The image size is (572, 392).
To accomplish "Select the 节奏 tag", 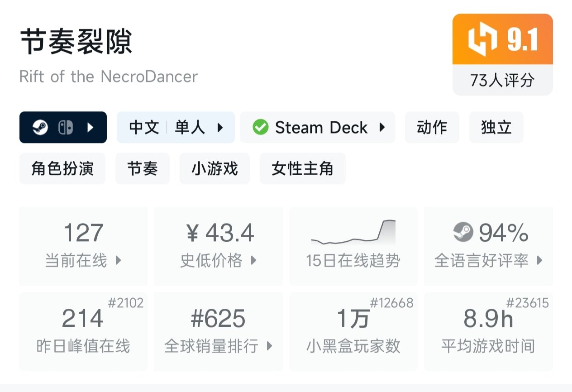I will click(143, 169).
